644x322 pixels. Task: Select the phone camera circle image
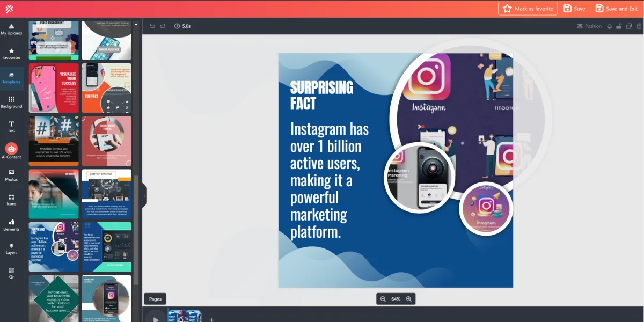pos(420,178)
